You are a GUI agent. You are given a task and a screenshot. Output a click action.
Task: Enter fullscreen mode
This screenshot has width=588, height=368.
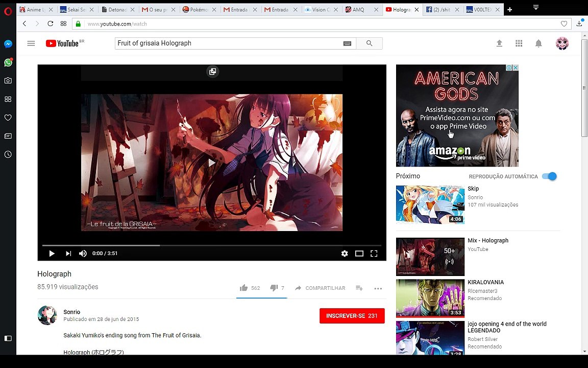point(374,254)
